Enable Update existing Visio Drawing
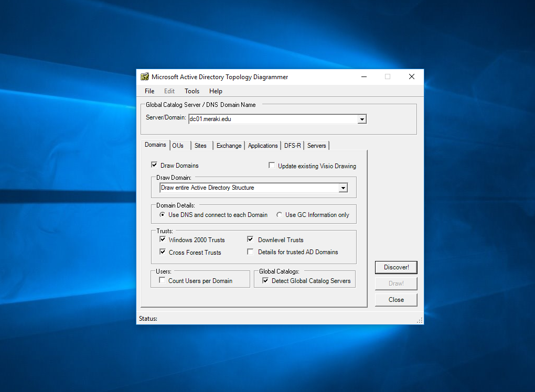535x392 pixels. (272, 165)
